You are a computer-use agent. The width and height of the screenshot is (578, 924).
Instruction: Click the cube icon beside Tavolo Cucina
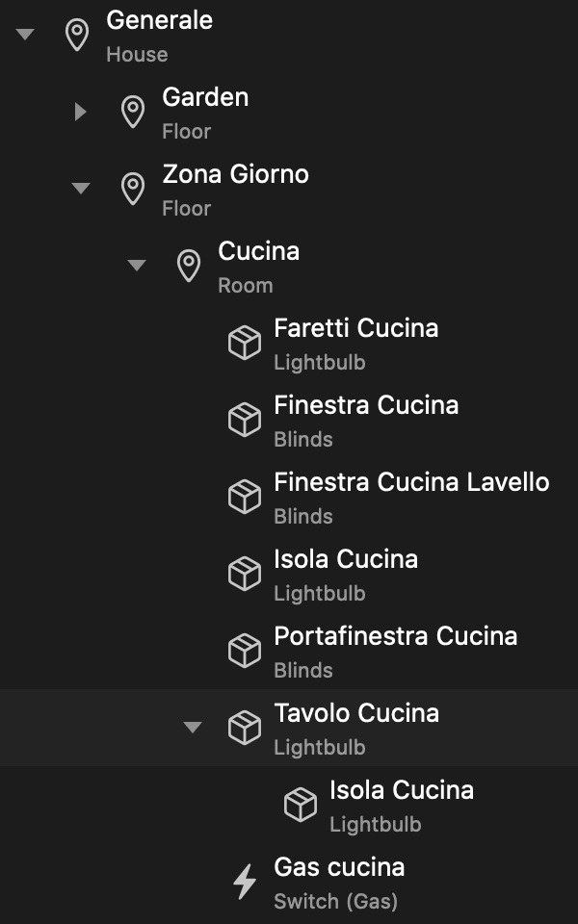245,728
